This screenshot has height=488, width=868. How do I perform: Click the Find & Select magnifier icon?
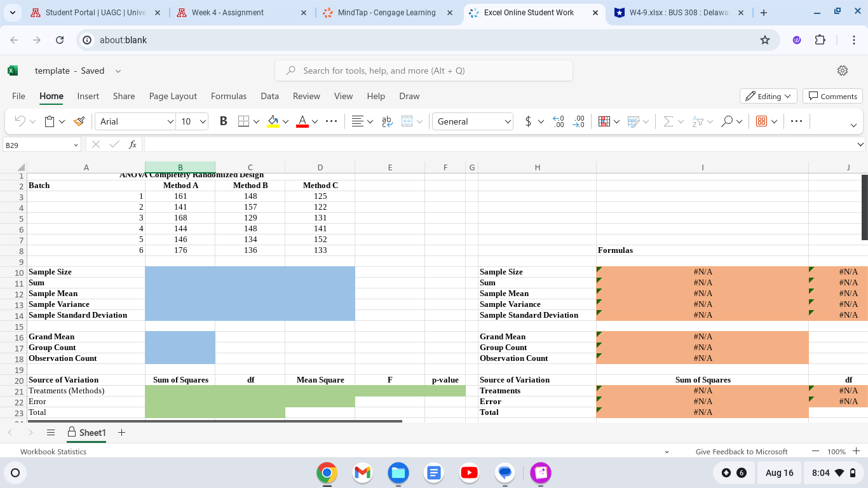tap(727, 121)
